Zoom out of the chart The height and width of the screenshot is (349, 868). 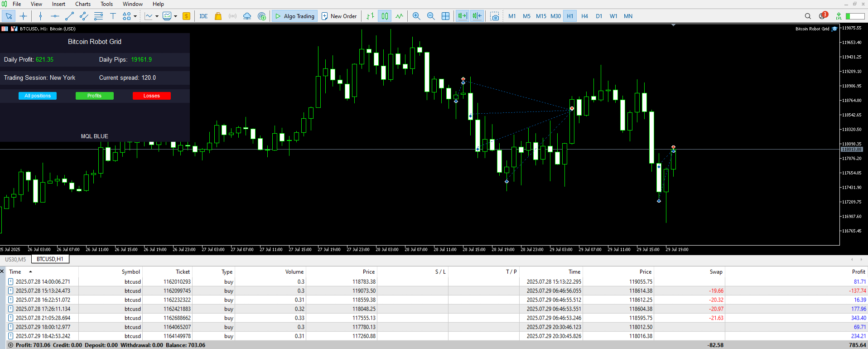[x=431, y=16]
